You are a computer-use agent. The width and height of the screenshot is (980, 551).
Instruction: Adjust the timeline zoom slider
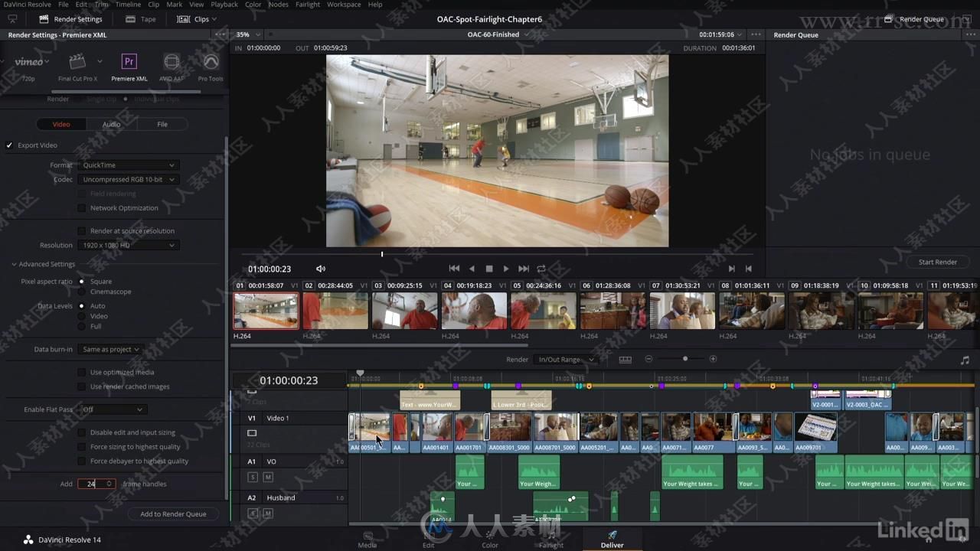(684, 359)
